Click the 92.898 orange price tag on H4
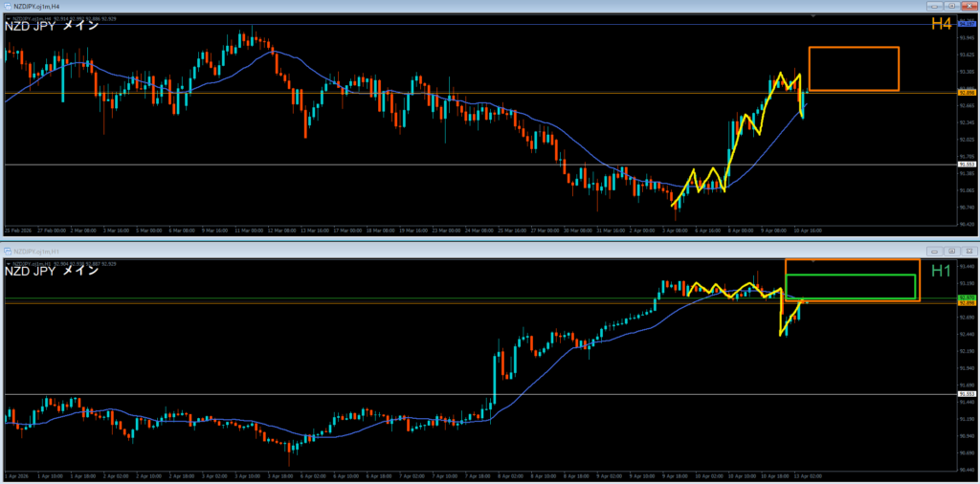This screenshot has height=484, width=980. (966, 93)
